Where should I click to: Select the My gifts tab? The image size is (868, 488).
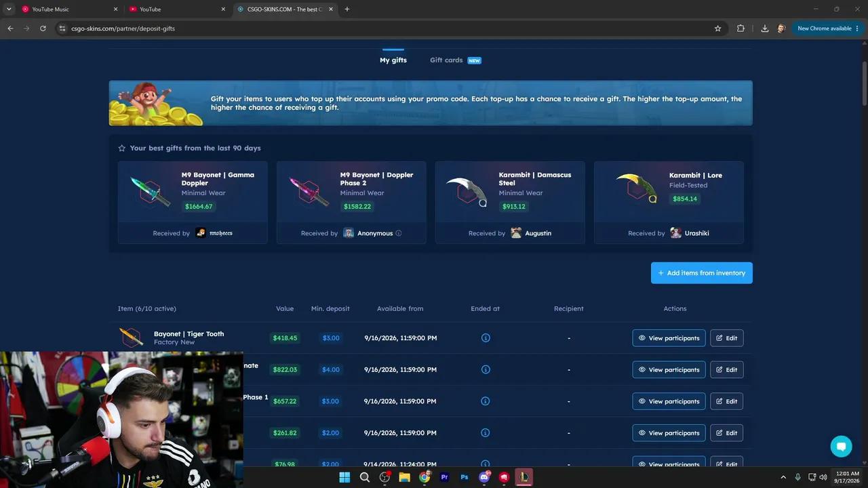393,60
